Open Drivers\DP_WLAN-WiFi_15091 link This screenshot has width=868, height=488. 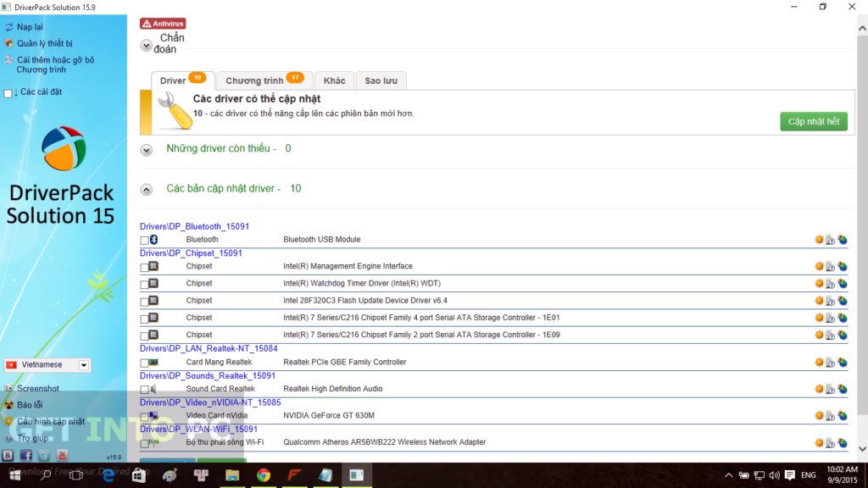click(198, 429)
